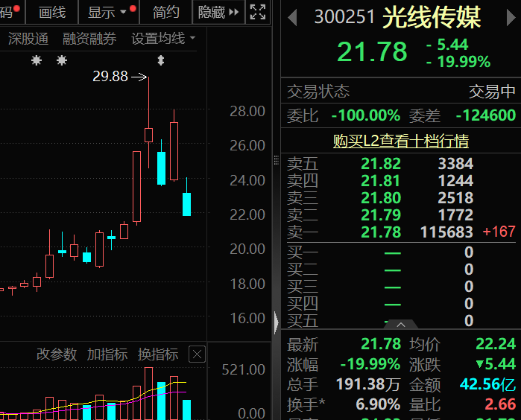Screen dimensions: 521x420
Task: Select the 画线 drawing tool menu
Action: [52, 12]
